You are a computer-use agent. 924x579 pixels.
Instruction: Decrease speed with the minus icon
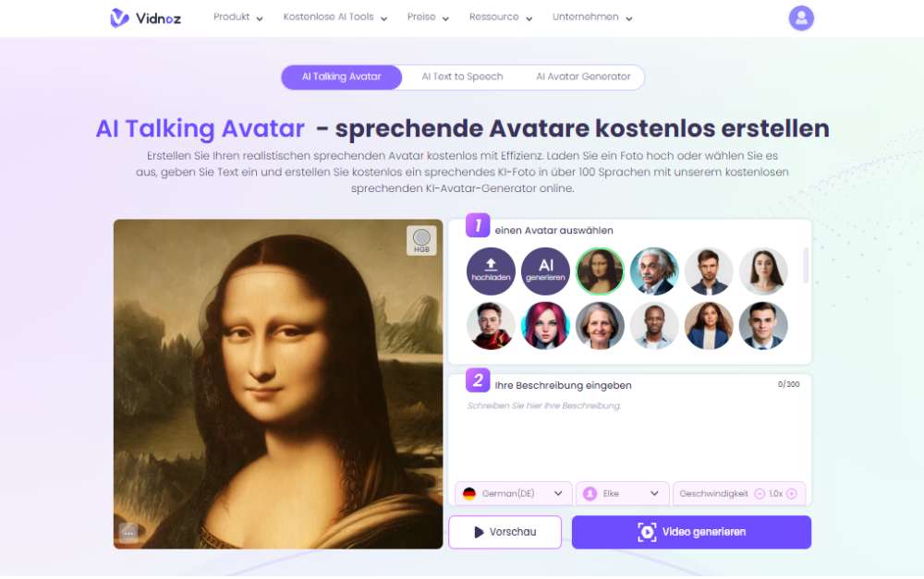tap(760, 494)
